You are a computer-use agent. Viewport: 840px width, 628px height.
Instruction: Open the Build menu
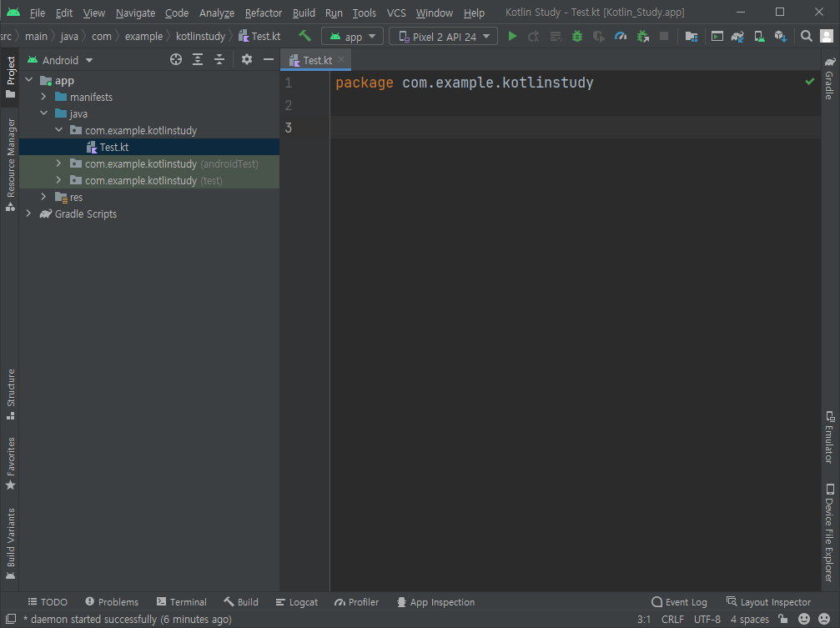coord(304,13)
